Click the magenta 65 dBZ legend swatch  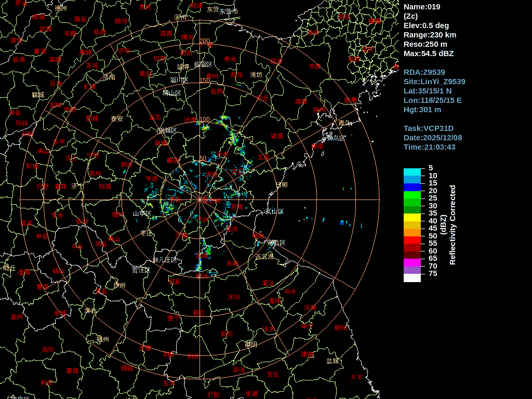point(412,262)
